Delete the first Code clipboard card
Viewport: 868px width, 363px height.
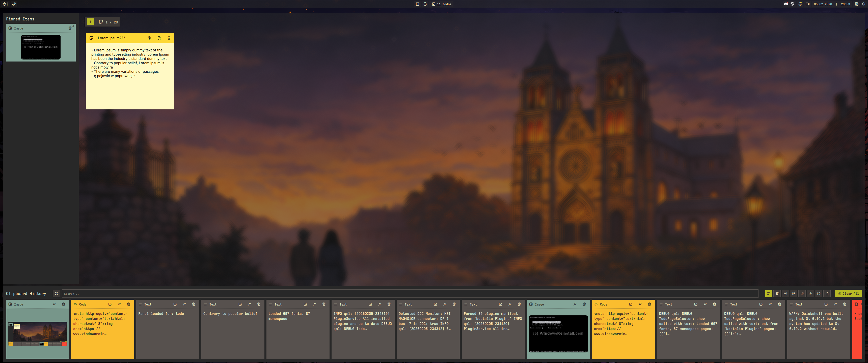pyautogui.click(x=128, y=304)
